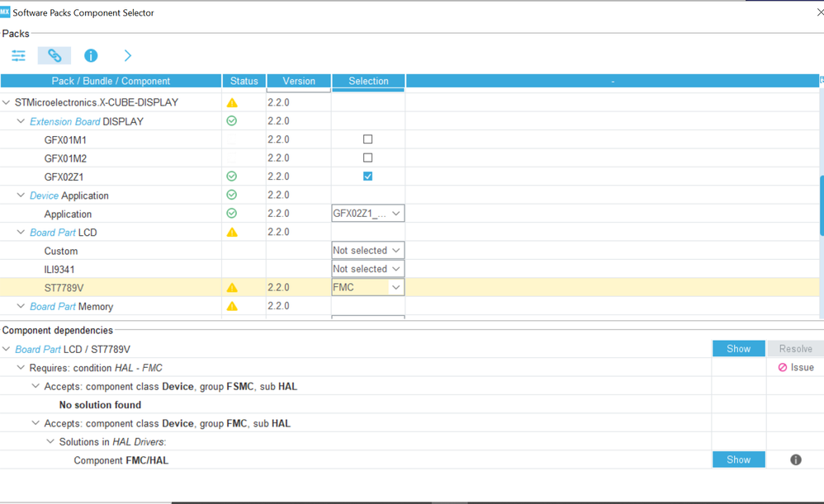Click the warning icon on X-CUBE-DISPLAY row

coord(232,103)
